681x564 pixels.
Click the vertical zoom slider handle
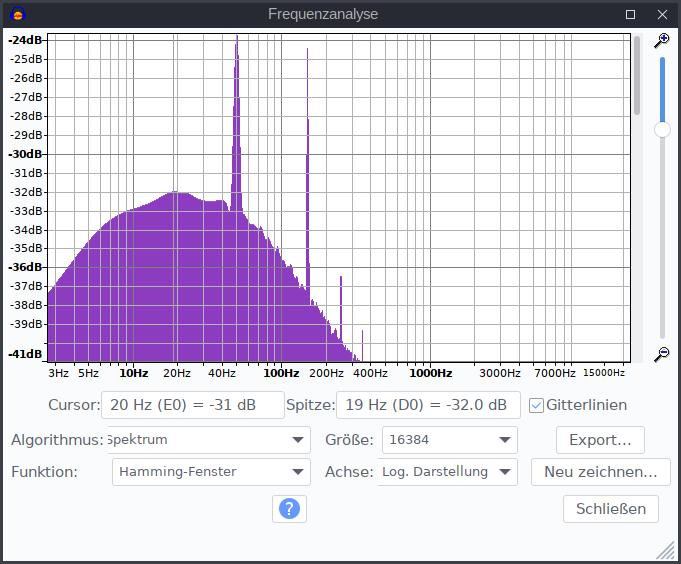[x=662, y=129]
